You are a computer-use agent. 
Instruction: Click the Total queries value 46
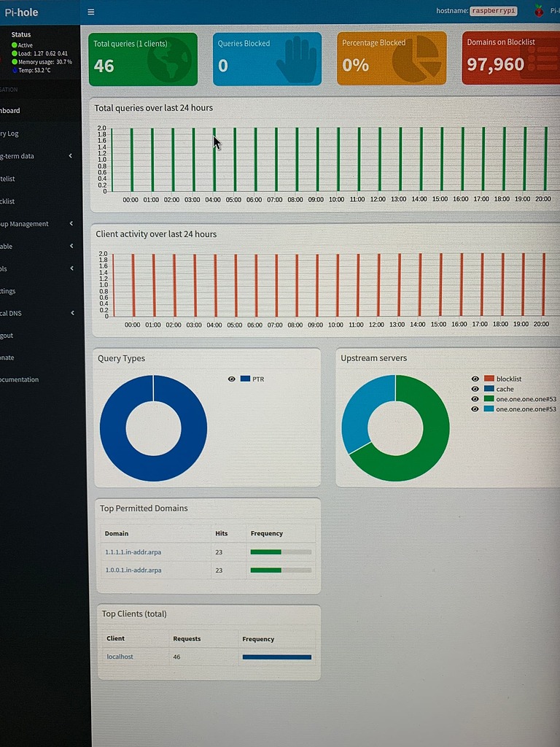[104, 66]
